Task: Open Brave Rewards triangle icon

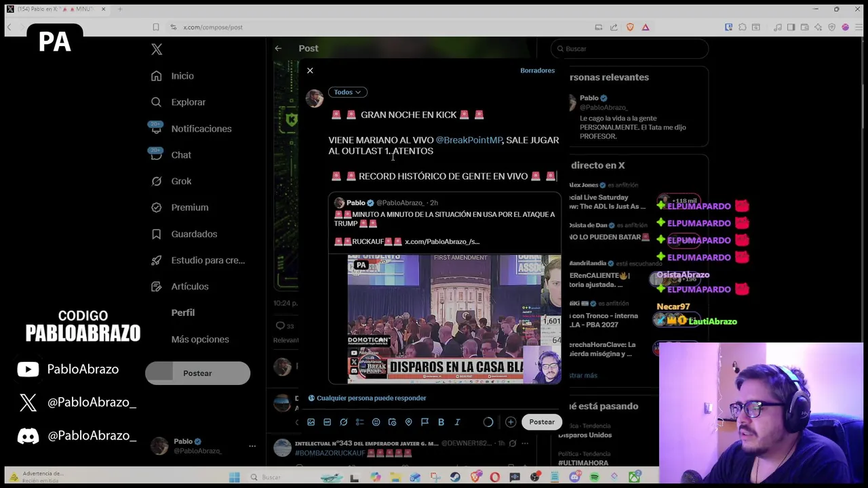Action: tap(646, 27)
